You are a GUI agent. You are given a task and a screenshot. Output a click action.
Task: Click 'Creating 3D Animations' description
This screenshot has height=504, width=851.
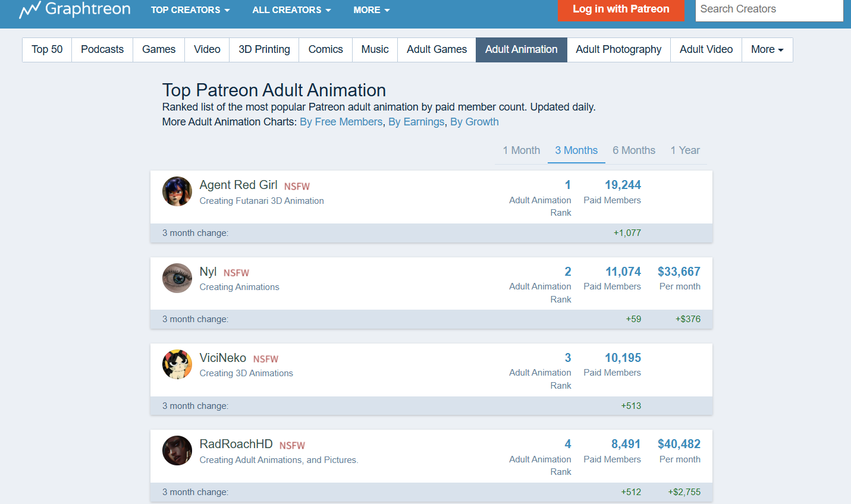click(x=246, y=373)
